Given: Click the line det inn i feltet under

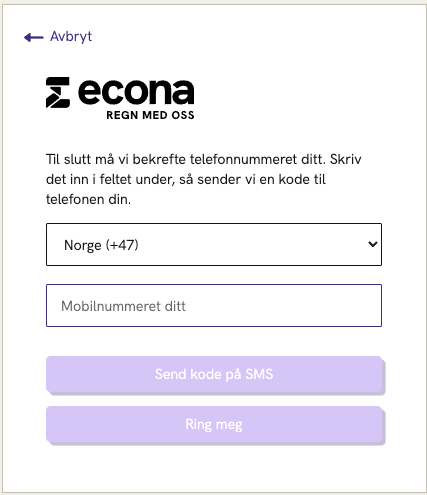Looking at the screenshot, I should 110,179.
